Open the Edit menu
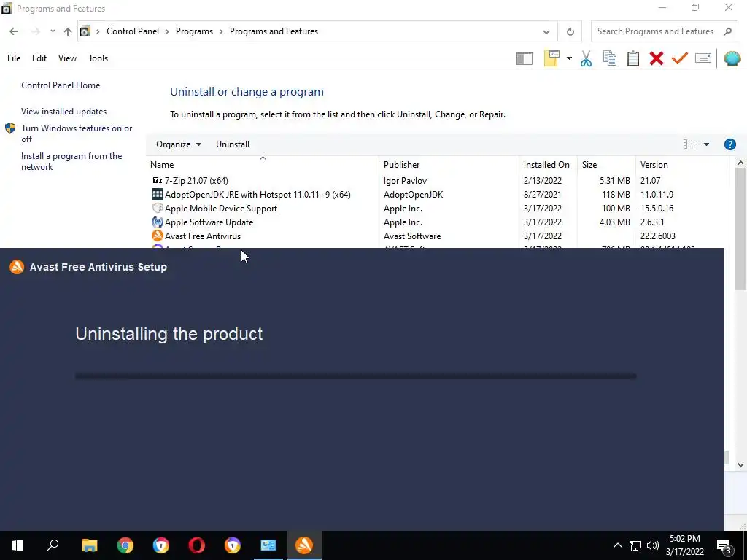 [x=39, y=58]
